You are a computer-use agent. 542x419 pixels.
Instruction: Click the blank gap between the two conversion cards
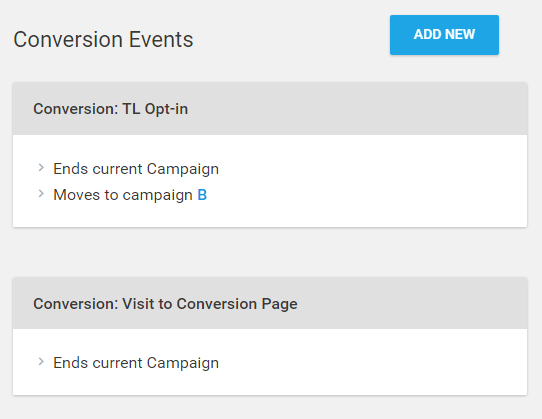[270, 252]
